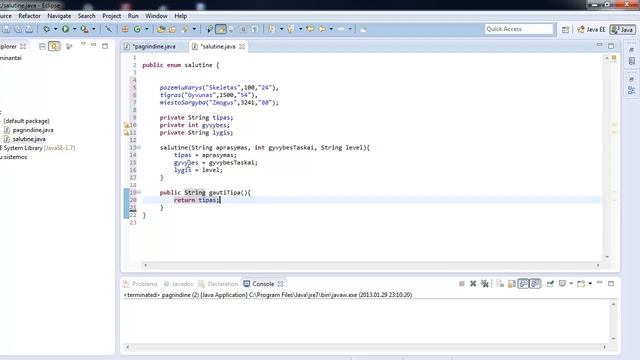The height and width of the screenshot is (360, 640).
Task: Toggle Show Whitespace Characters icon
Action: [255, 29]
